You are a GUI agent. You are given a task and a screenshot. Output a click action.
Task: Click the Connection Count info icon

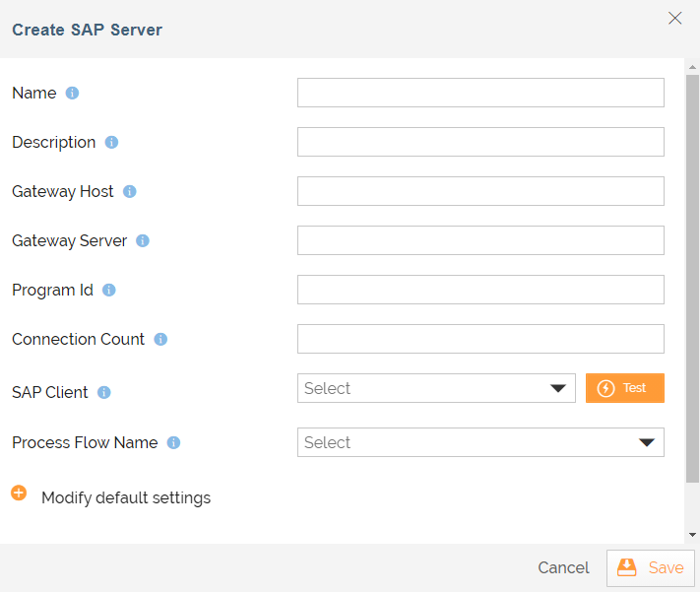(x=160, y=339)
